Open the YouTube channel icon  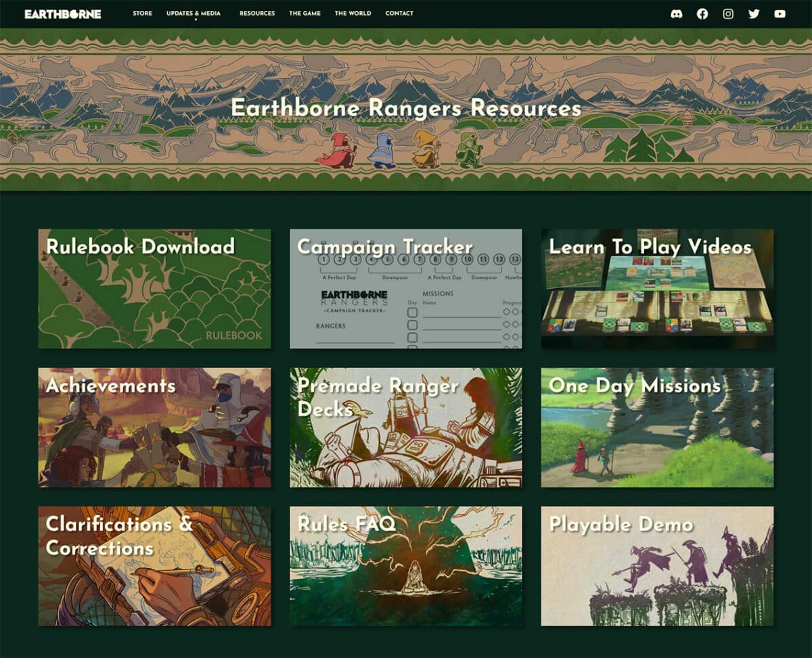[x=780, y=14]
